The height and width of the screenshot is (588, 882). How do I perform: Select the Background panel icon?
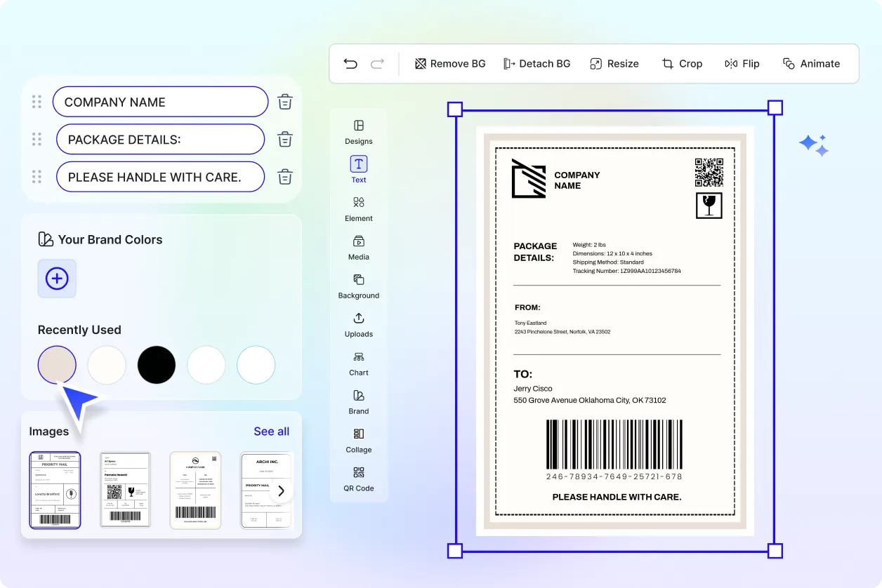point(358,286)
